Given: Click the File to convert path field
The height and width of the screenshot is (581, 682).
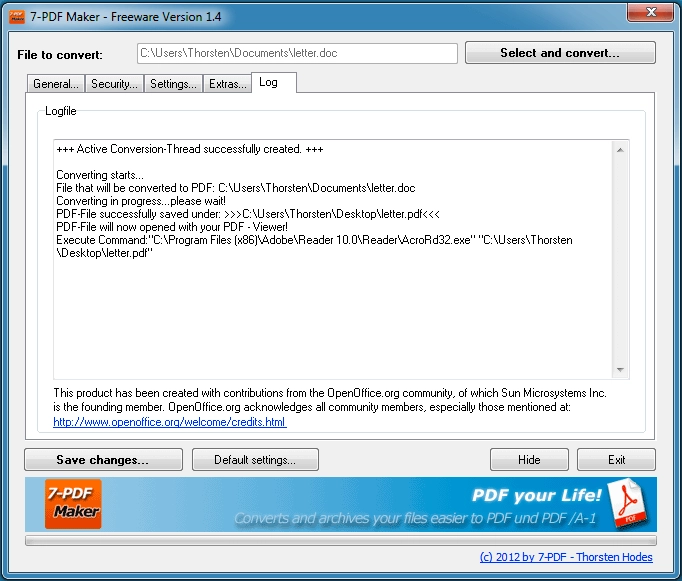Looking at the screenshot, I should (297, 53).
